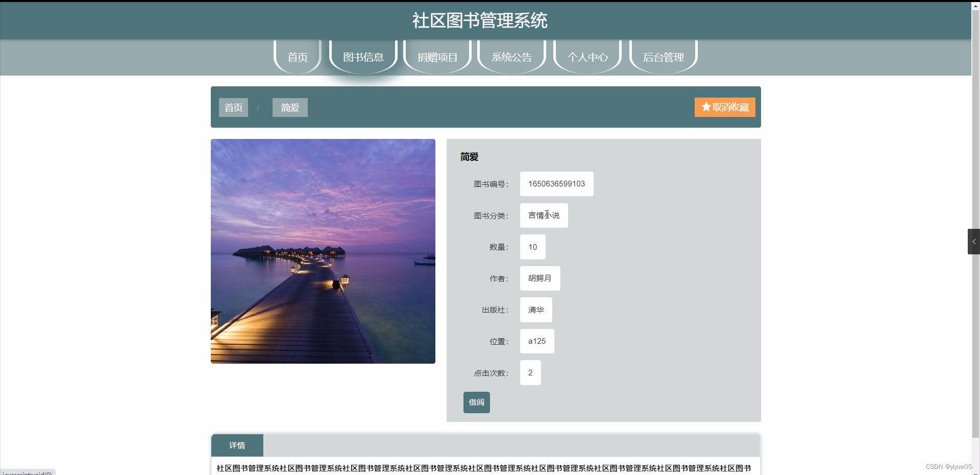Click the 点击次数 label
The image size is (980, 475).
pos(491,373)
